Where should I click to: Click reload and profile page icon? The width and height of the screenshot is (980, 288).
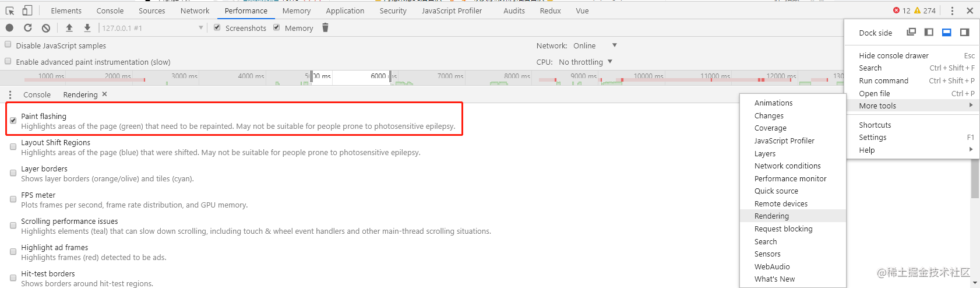point(27,27)
